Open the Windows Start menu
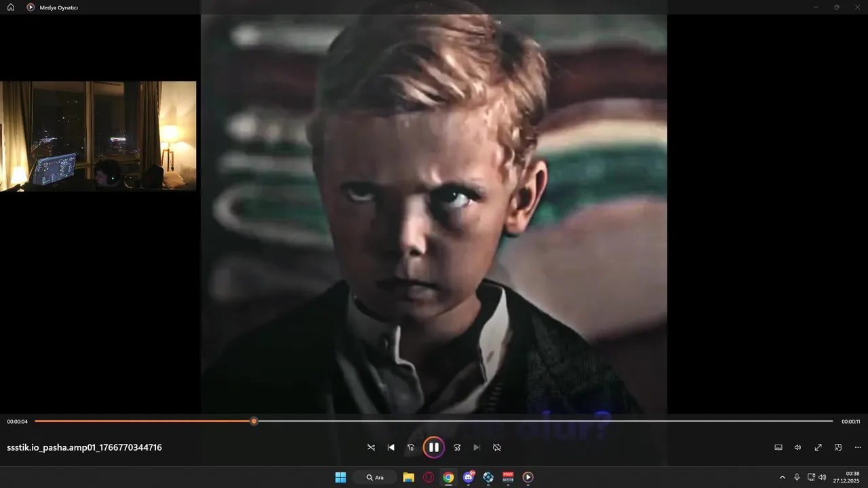This screenshot has width=868, height=488. click(x=340, y=477)
